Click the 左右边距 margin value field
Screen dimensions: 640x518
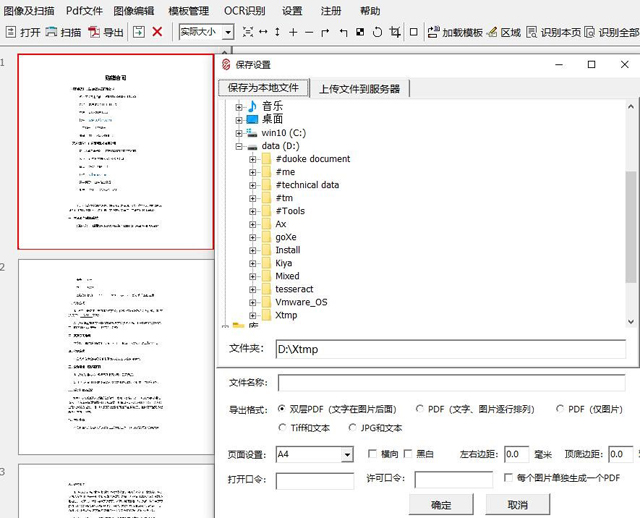click(x=516, y=454)
